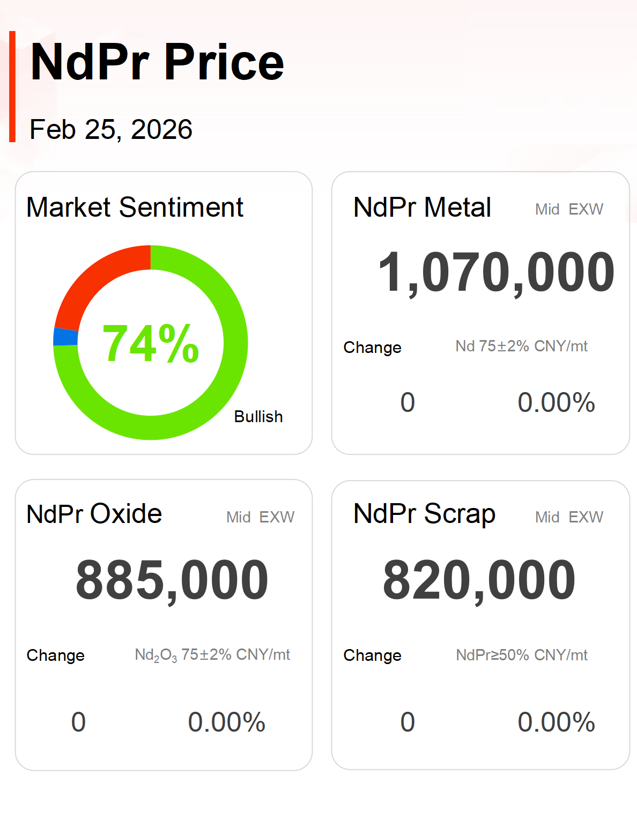Click the NdPr Metal 0.00% change value

(556, 402)
